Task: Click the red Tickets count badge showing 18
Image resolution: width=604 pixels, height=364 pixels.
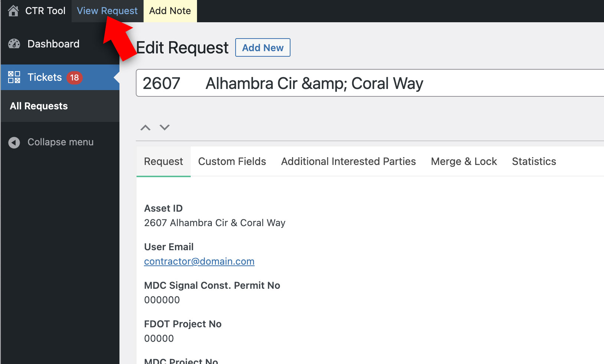Action: click(74, 77)
